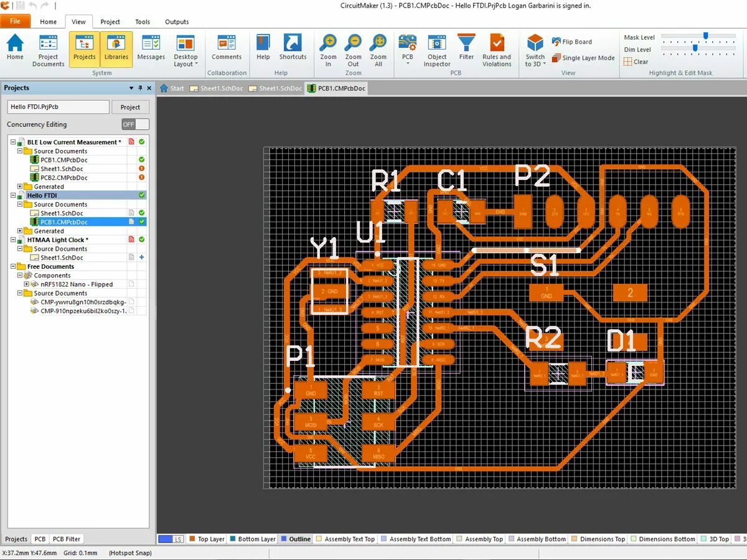
Task: Click Zoom Out
Action: click(353, 50)
